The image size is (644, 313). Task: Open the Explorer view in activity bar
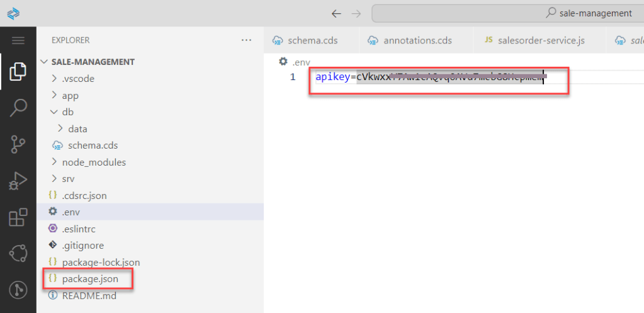pos(18,72)
